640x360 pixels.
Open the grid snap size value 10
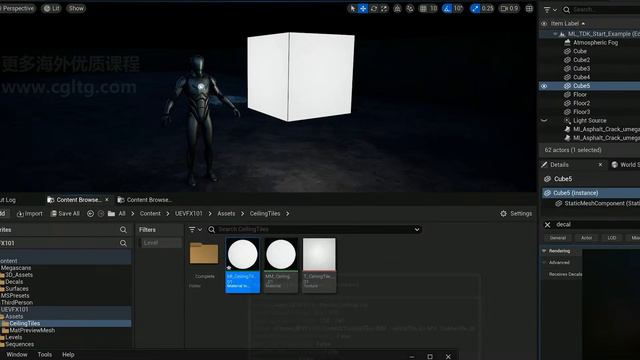433,9
